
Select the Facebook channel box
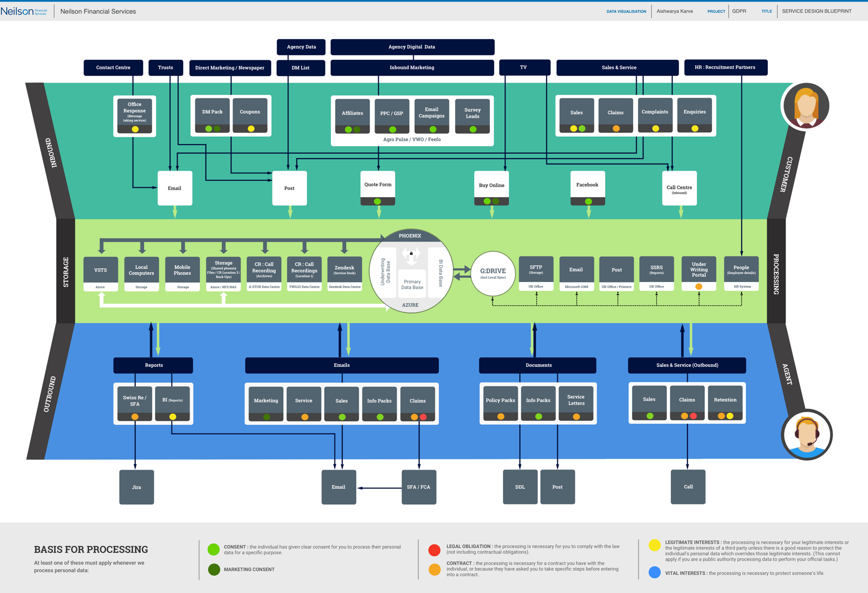tap(587, 188)
